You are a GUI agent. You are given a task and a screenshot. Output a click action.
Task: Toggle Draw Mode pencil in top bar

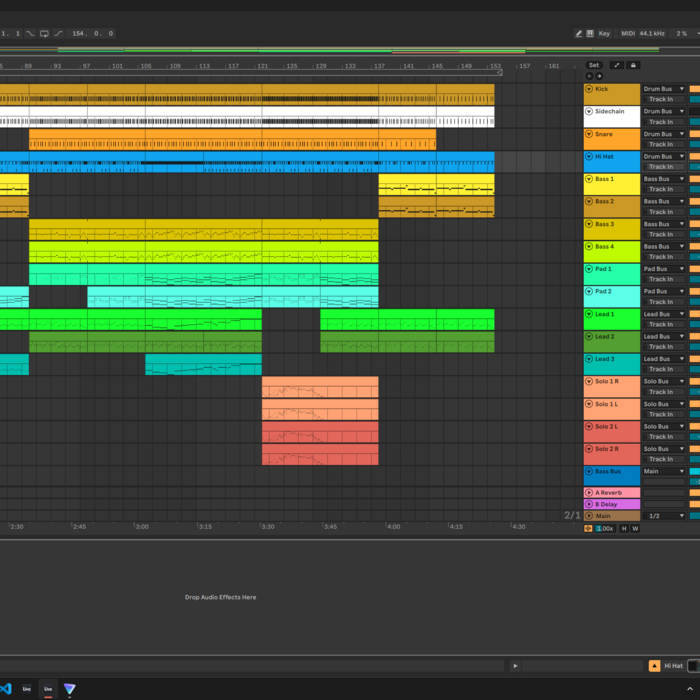click(579, 33)
